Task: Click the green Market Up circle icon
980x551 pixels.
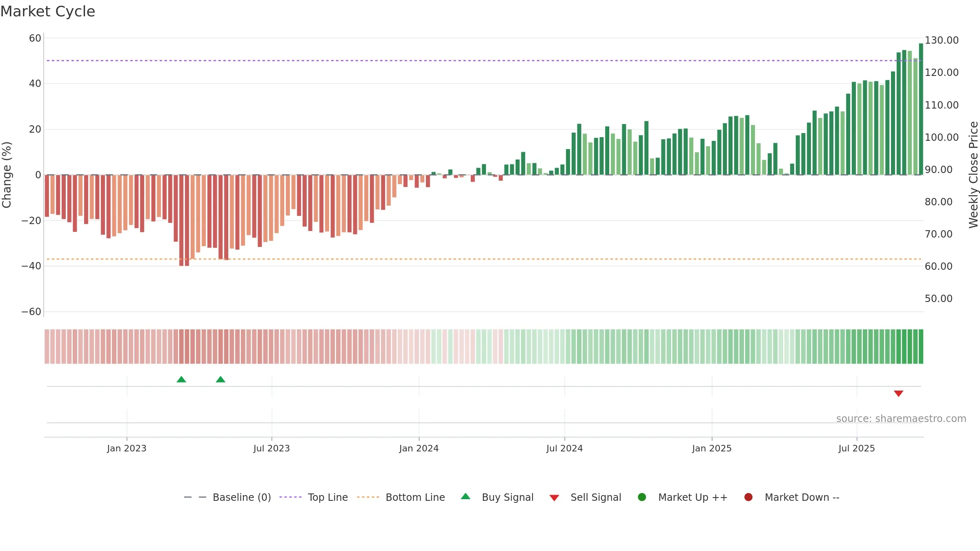Action: point(642,497)
